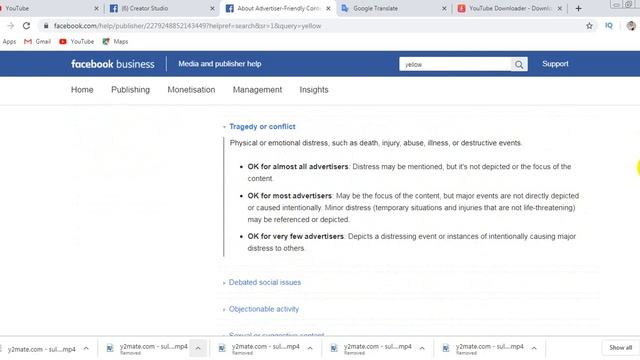
Task: Open menu for fourth y2mate download
Action: coord(422,349)
